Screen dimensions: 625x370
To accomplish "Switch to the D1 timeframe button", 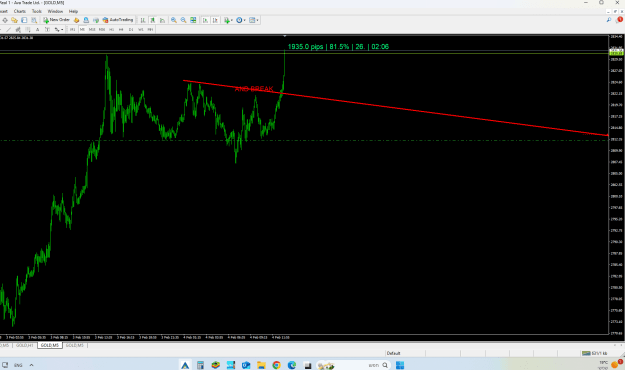I will click(x=131, y=30).
